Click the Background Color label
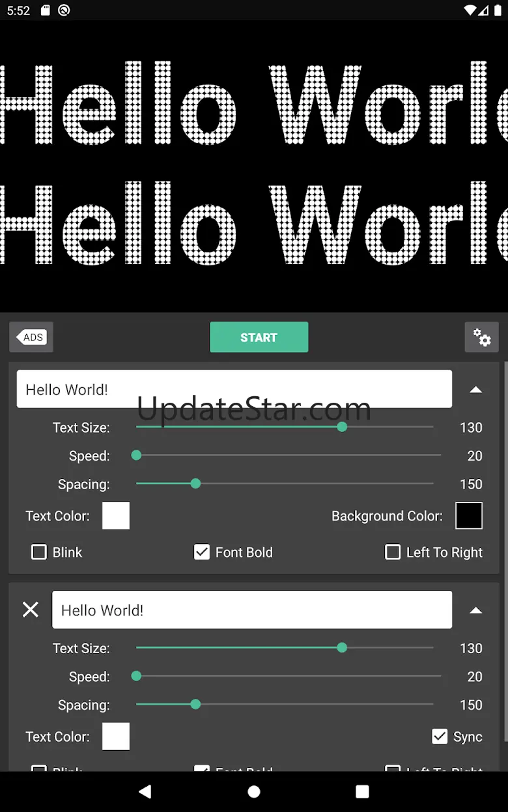Image resolution: width=508 pixels, height=812 pixels. (x=387, y=516)
